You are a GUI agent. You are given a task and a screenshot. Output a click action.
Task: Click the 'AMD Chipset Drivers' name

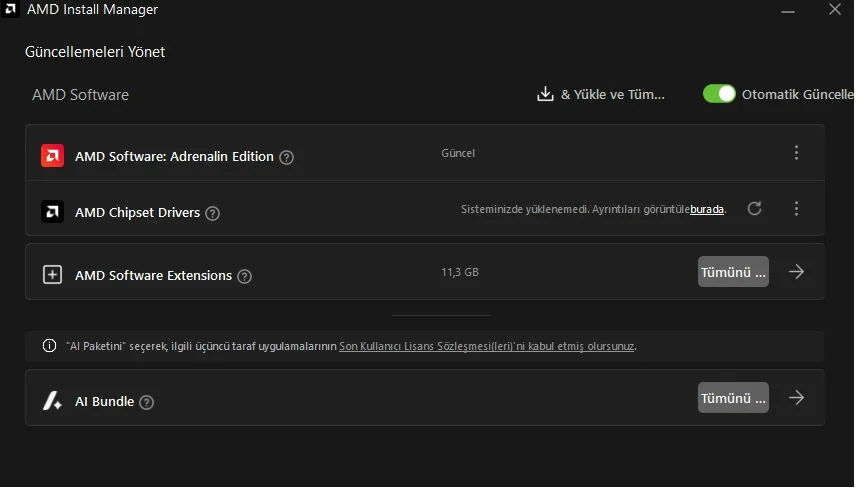pos(138,213)
